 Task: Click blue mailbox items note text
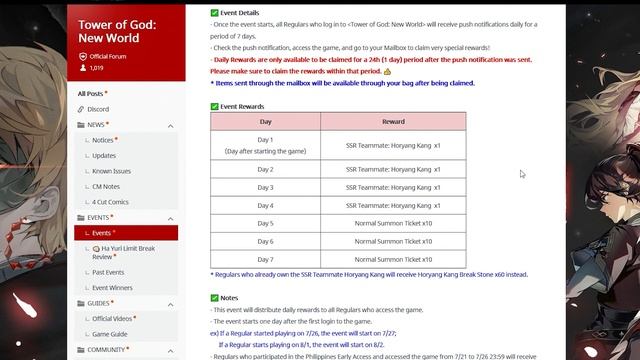click(x=342, y=83)
